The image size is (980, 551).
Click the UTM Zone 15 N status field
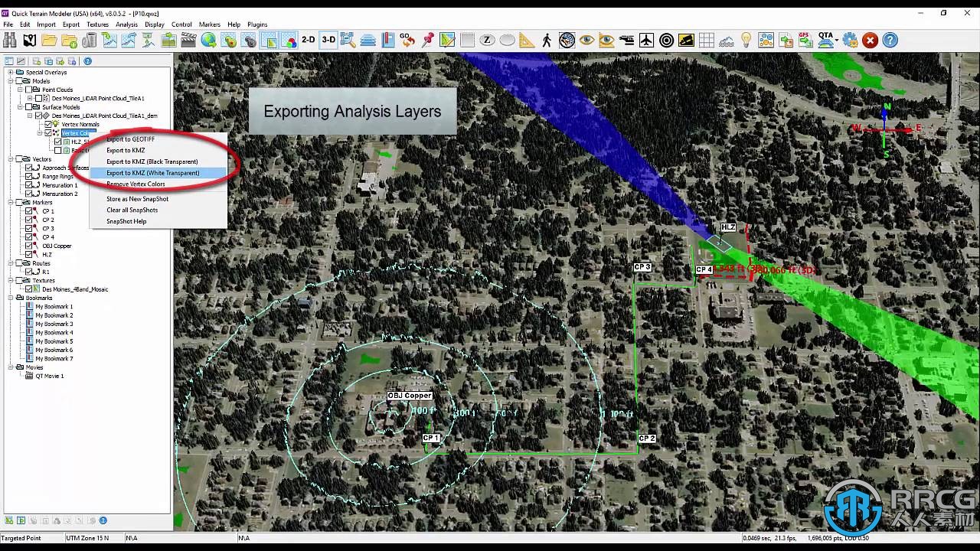coord(93,538)
